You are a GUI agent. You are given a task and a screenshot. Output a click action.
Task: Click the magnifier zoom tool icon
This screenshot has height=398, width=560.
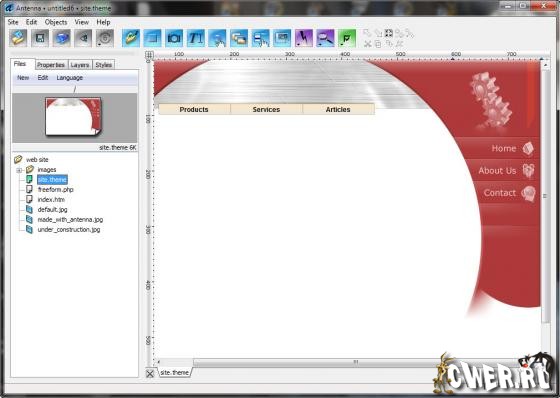[325, 38]
